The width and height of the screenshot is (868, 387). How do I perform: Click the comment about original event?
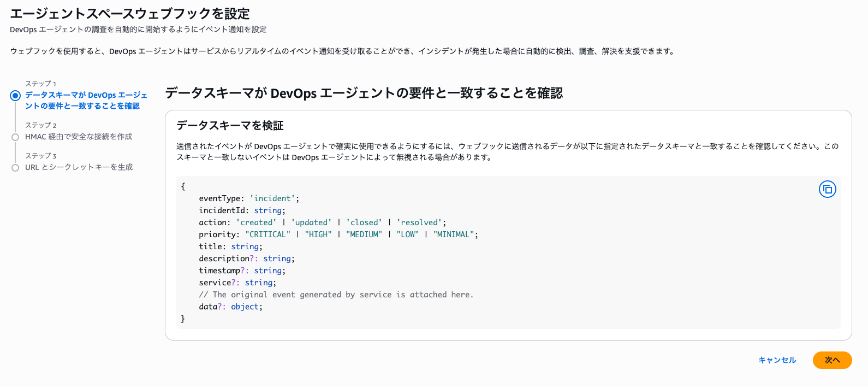coord(336,295)
